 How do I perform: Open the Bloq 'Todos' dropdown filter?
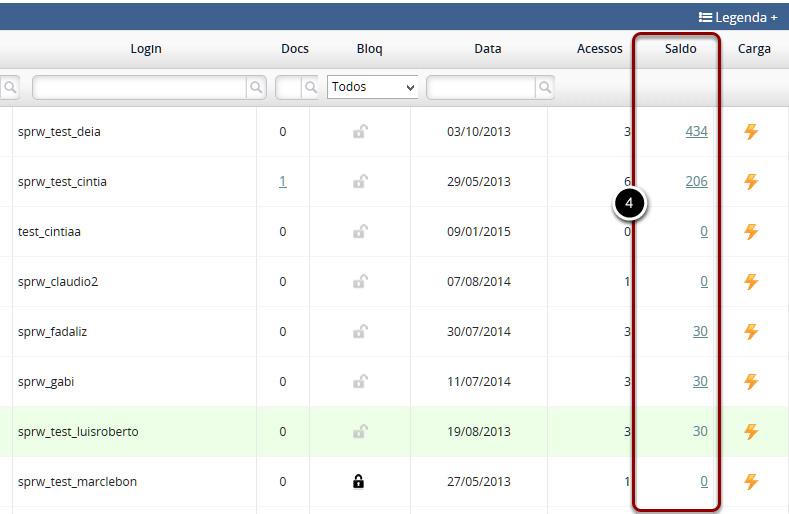click(x=372, y=88)
